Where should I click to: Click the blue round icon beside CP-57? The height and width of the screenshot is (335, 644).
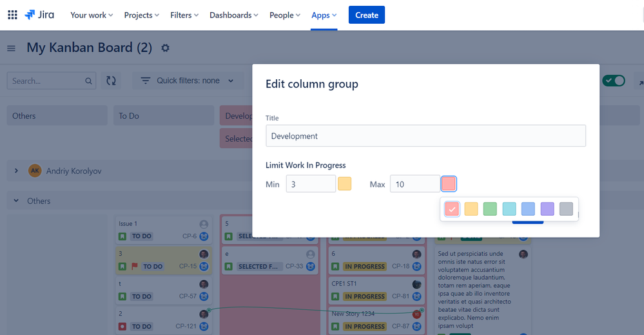point(204,296)
